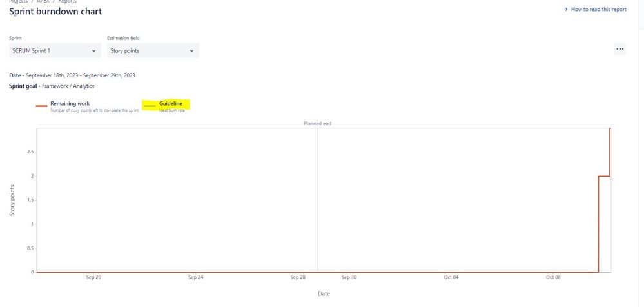Click the Sep 24 date axis label
The width and height of the screenshot is (644, 307).
coord(195,277)
